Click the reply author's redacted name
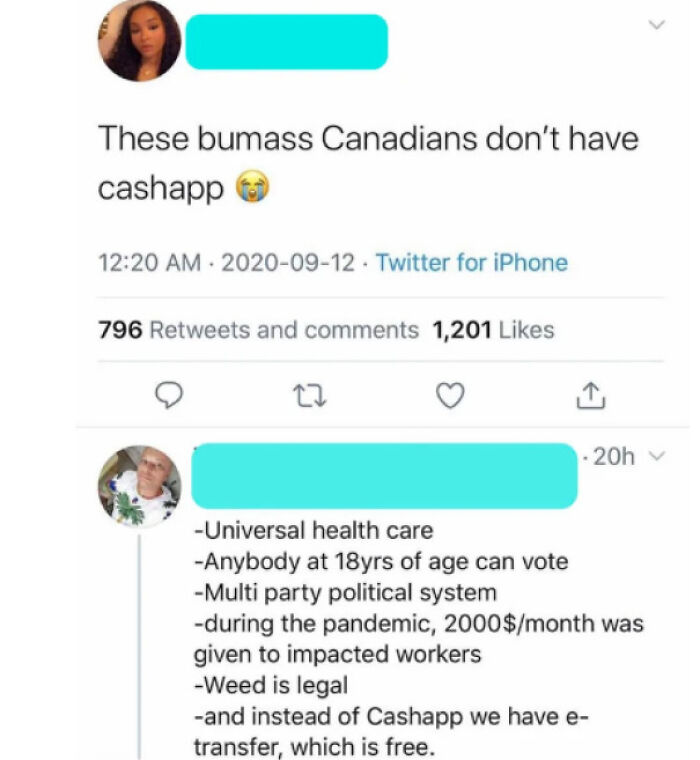700x760 pixels. tap(383, 475)
